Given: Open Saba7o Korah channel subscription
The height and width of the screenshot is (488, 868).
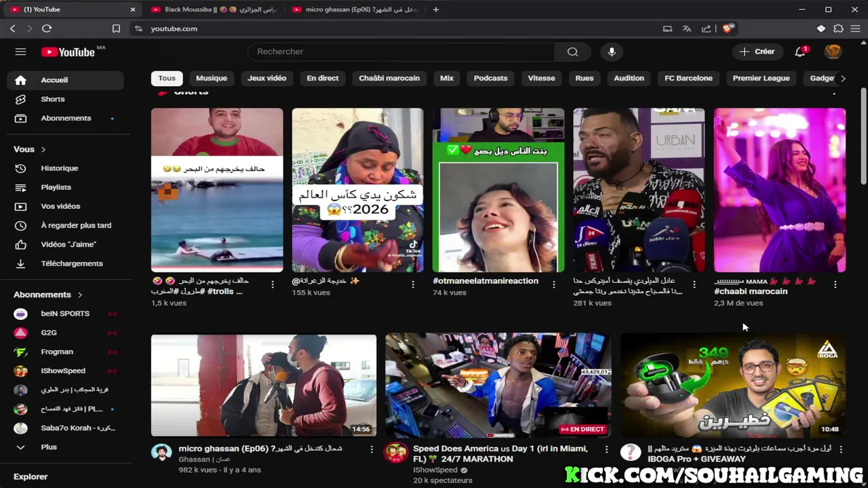Looking at the screenshot, I should tap(65, 428).
